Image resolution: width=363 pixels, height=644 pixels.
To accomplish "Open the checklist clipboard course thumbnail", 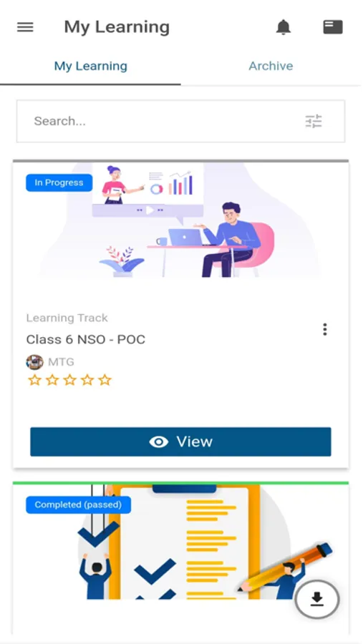I will coord(180,542).
